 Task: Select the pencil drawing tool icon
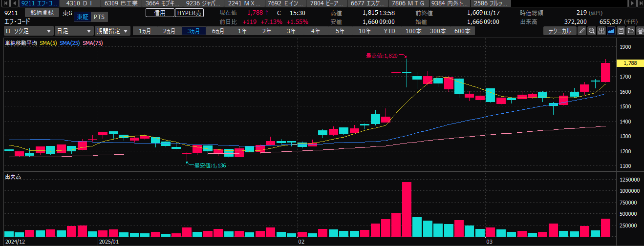click(581, 31)
